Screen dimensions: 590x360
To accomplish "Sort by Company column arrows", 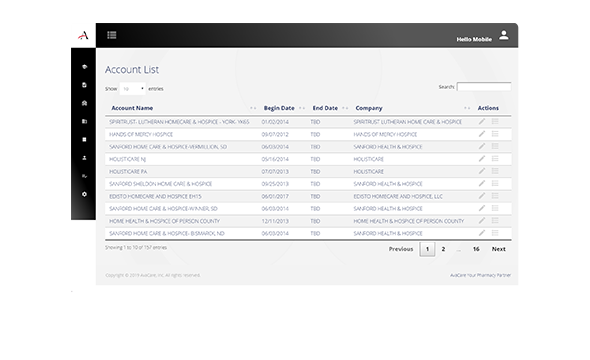I will (x=467, y=108).
